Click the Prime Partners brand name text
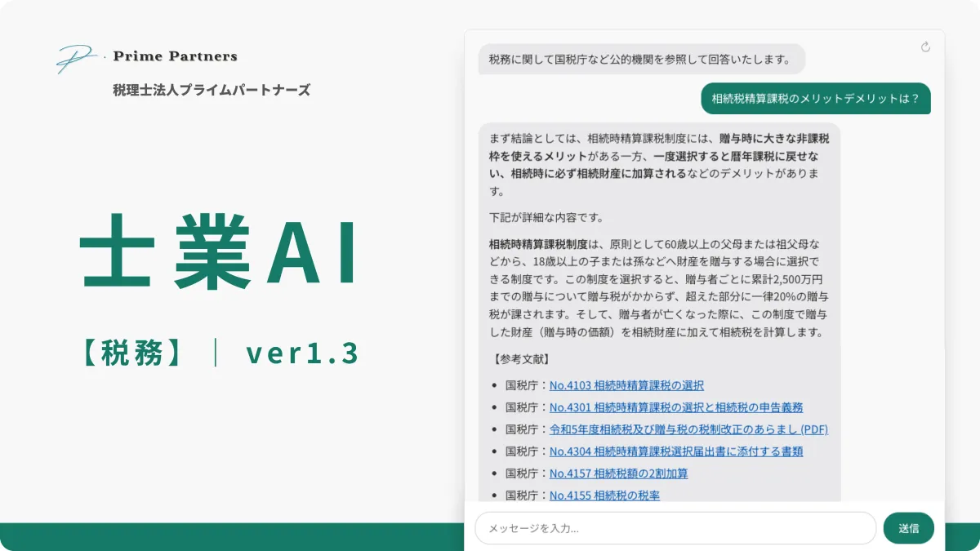The image size is (980, 551). [x=175, y=56]
